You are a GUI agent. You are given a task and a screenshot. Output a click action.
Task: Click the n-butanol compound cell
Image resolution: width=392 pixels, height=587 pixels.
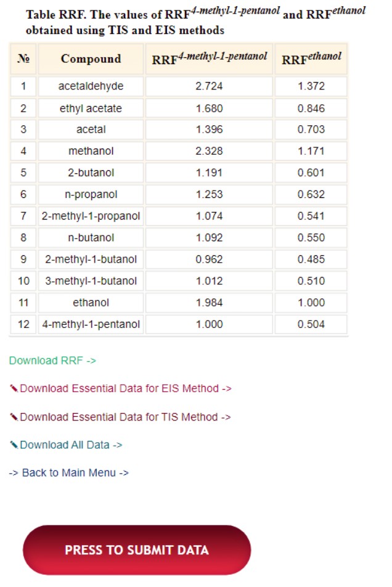click(91, 238)
